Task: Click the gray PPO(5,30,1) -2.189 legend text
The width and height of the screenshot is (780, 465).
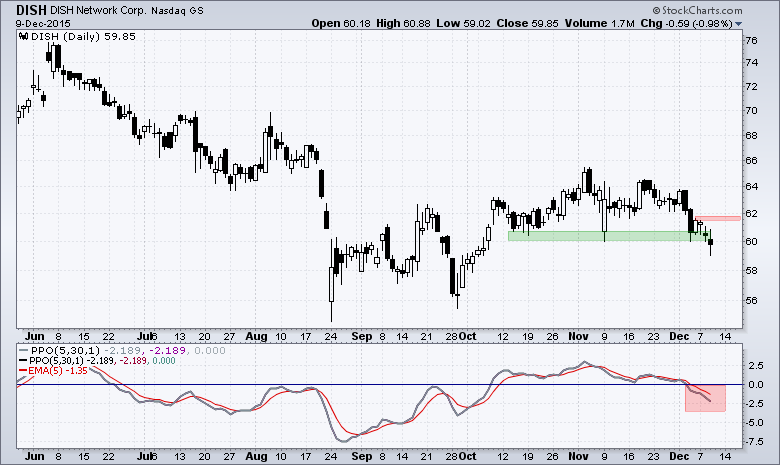Action: 128,350
